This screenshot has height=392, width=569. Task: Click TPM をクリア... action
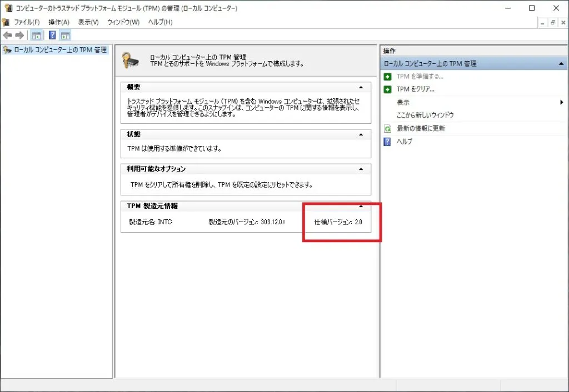point(416,89)
